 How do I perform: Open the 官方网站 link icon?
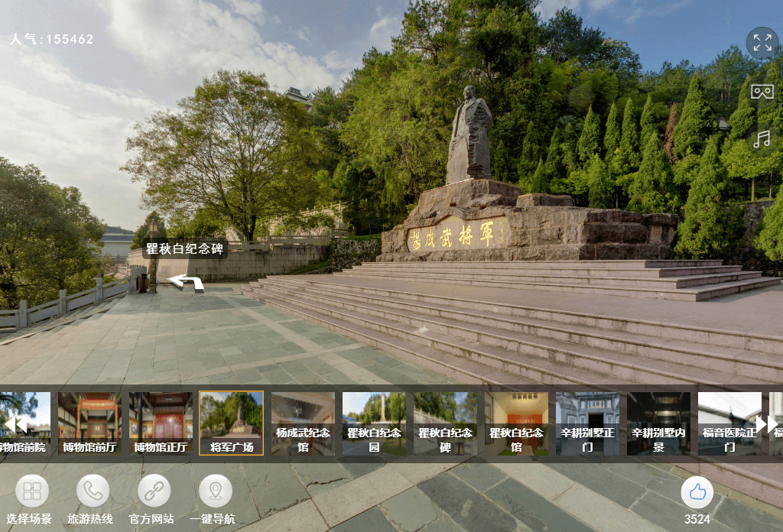pos(154,491)
